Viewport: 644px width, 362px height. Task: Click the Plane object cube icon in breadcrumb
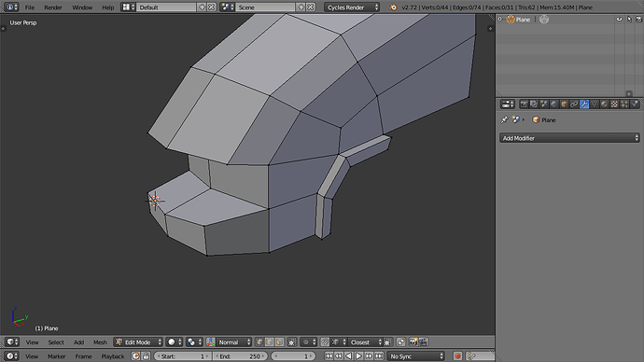536,119
